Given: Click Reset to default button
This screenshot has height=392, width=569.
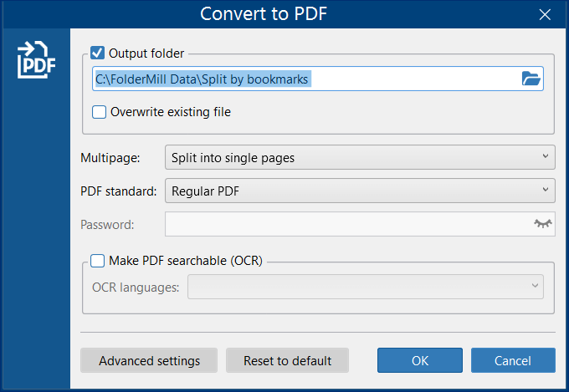Looking at the screenshot, I should click(287, 360).
